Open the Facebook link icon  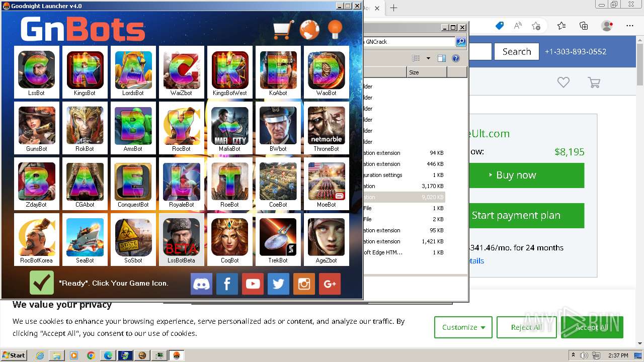point(227,284)
